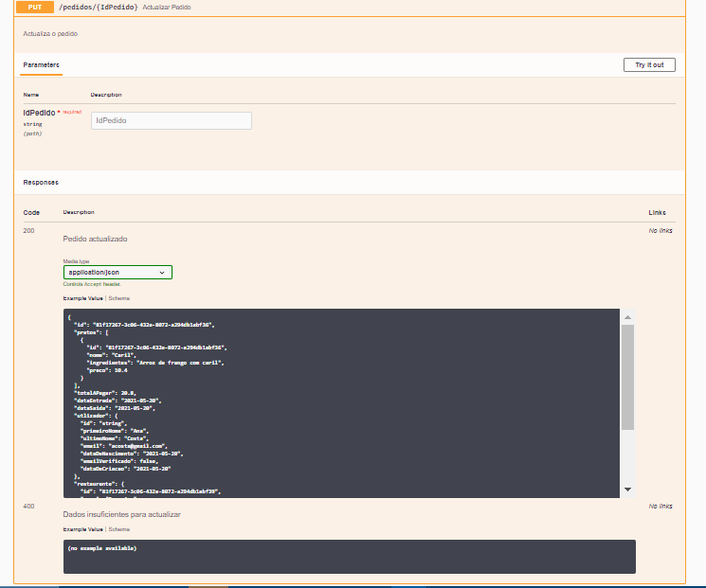Viewport: 706px width, 588px height.
Task: Click the "totalAPagar": 20.8 line
Action: (105, 393)
